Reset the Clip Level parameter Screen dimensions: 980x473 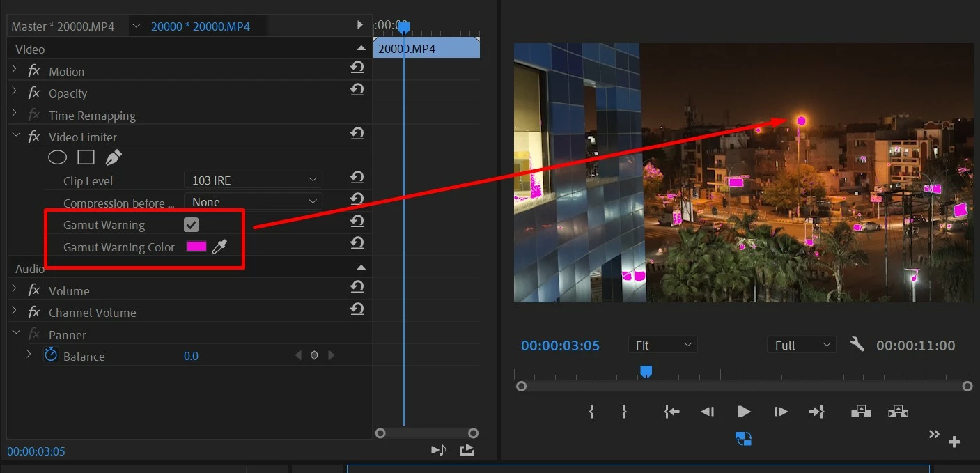tap(357, 177)
